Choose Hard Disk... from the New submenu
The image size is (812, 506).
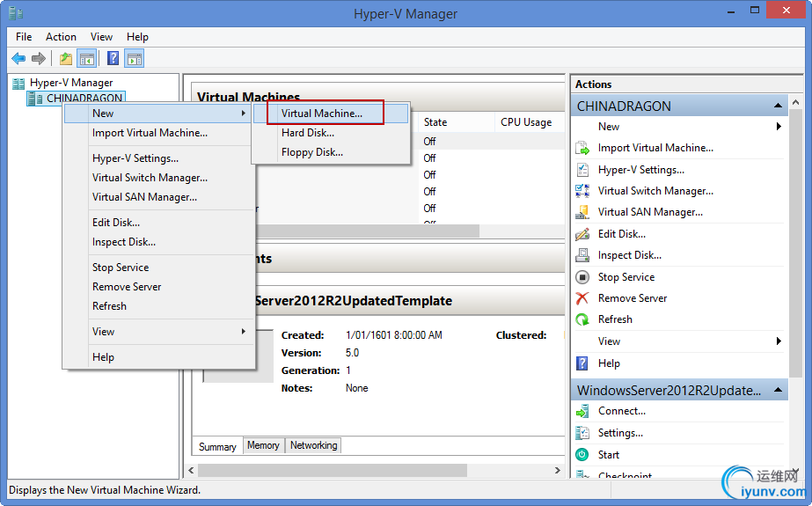(x=332, y=133)
